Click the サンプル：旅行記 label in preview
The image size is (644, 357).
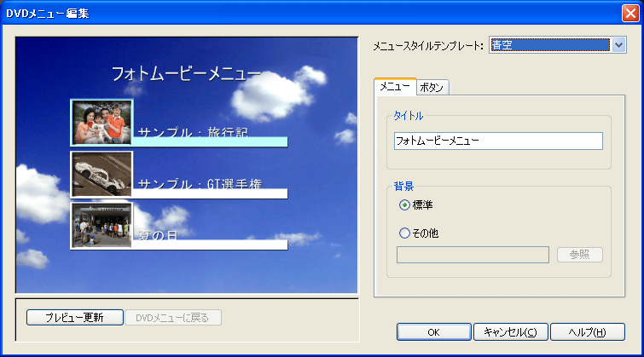(193, 132)
